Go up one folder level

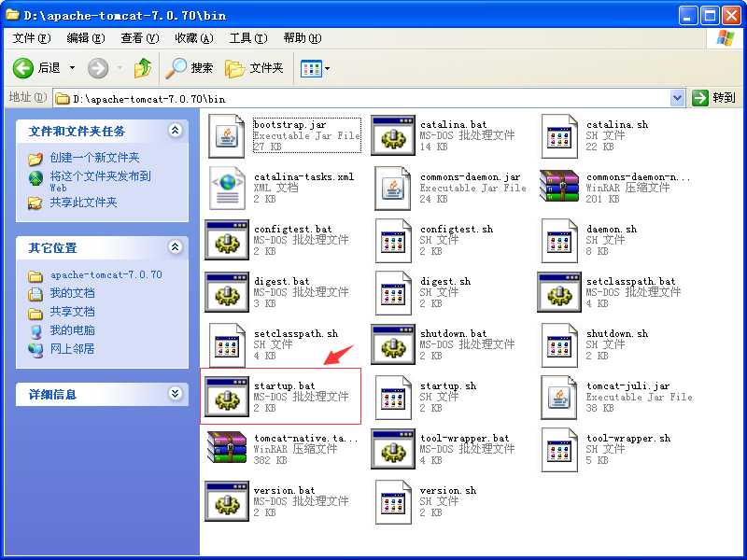(143, 68)
